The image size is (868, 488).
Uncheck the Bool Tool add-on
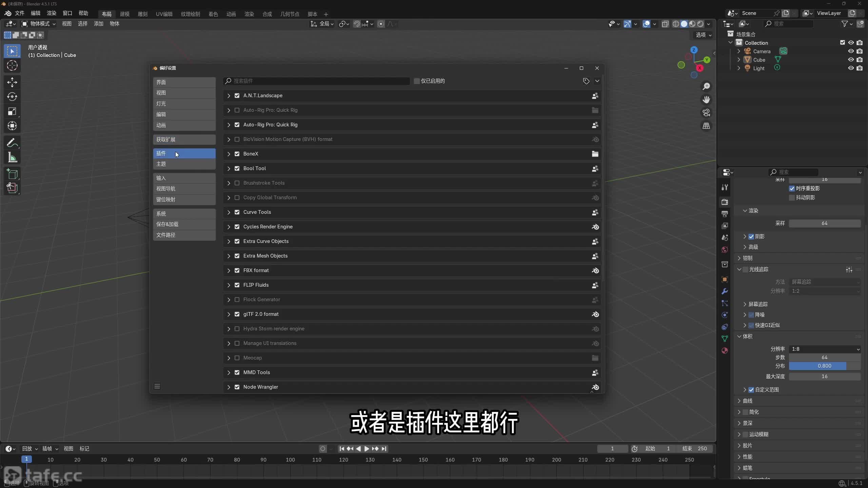[237, 168]
